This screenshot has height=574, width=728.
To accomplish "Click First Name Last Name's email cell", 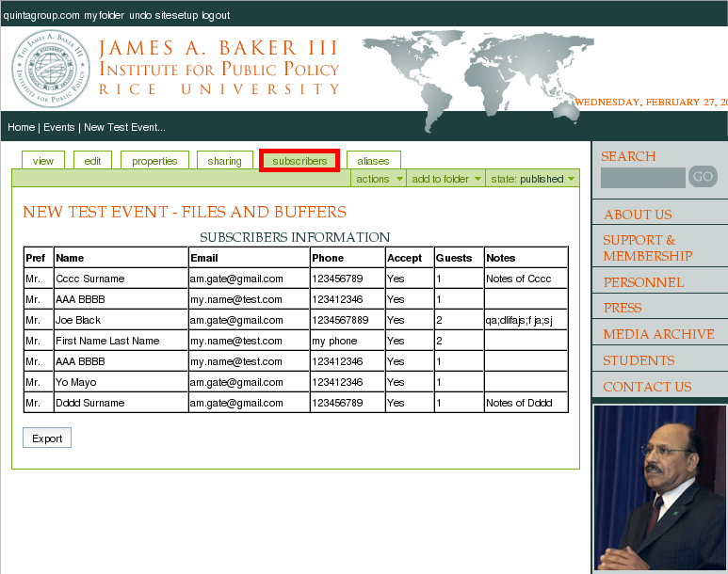I will pos(249,341).
